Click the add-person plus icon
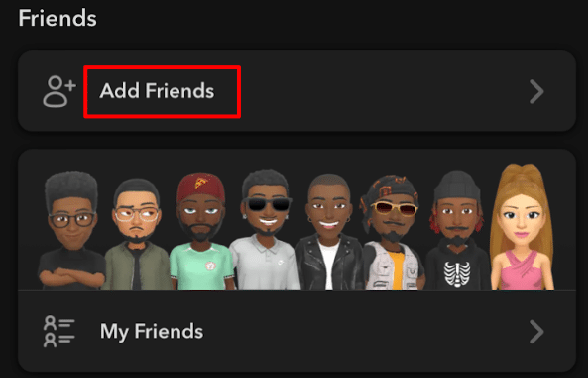 (x=60, y=91)
